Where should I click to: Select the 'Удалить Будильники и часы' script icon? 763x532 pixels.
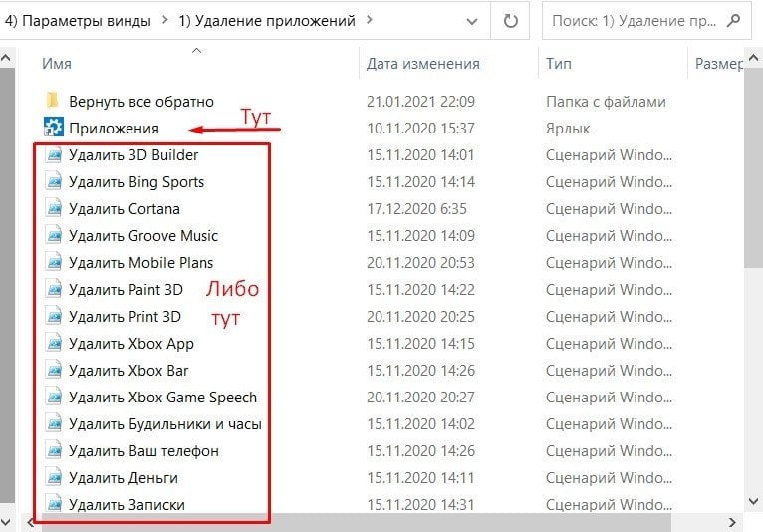point(54,424)
